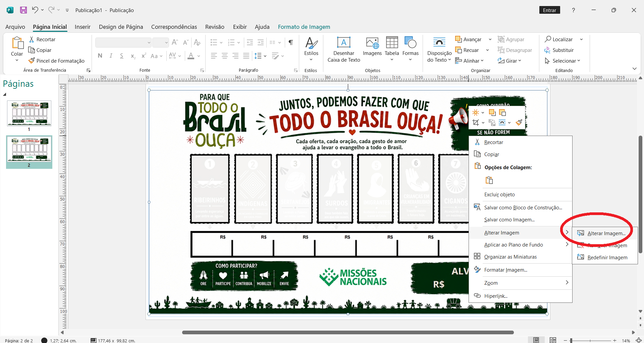Toggle paragraph marks visibility

coord(291,43)
